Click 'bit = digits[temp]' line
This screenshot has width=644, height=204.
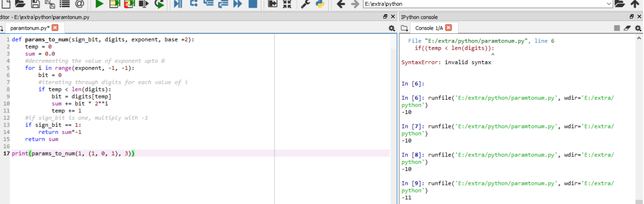click(82, 96)
